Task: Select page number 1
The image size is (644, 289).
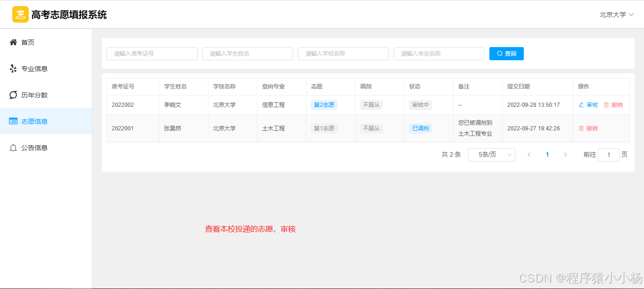Action: coord(547,155)
